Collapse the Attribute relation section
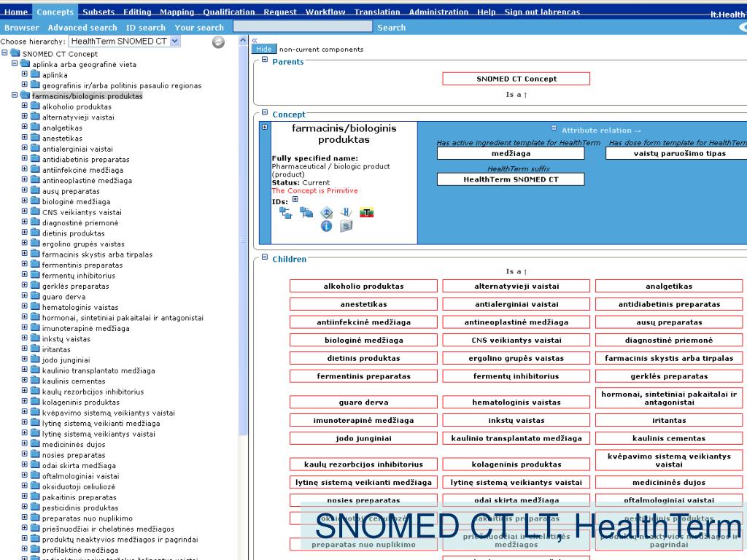The width and height of the screenshot is (747, 560). coord(554,128)
